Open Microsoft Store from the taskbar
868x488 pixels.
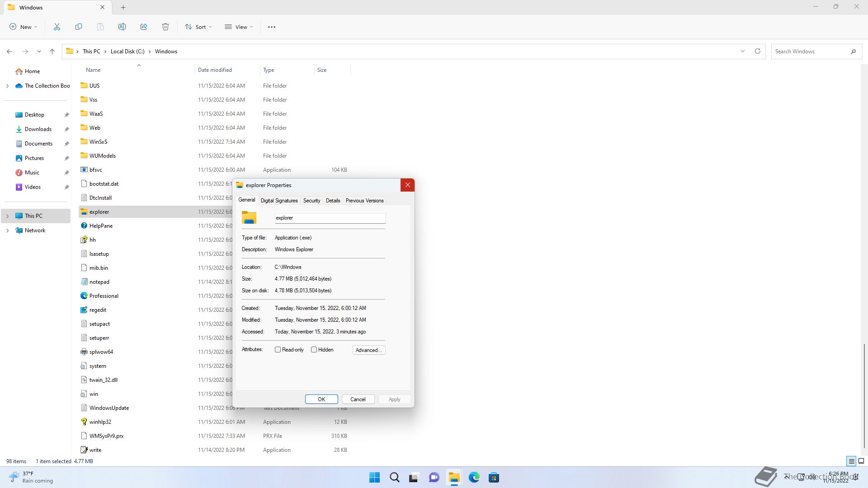494,478
